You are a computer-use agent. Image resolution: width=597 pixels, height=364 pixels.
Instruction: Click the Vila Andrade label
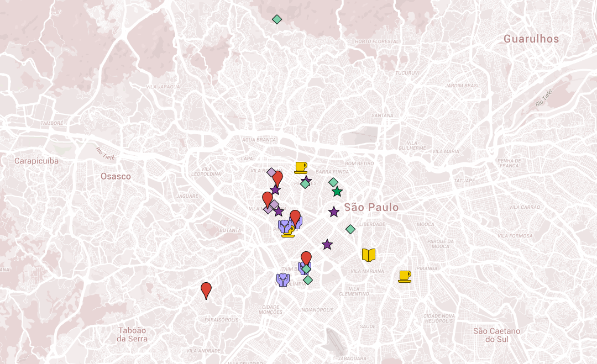coord(203,351)
